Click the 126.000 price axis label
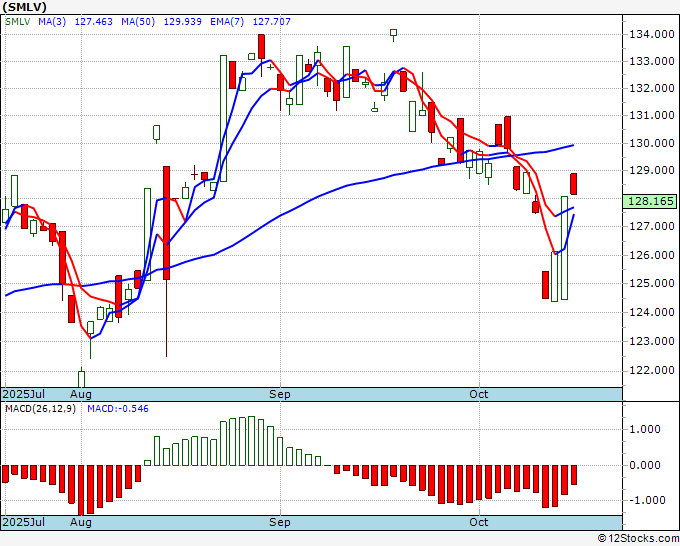680x546 pixels. click(652, 255)
